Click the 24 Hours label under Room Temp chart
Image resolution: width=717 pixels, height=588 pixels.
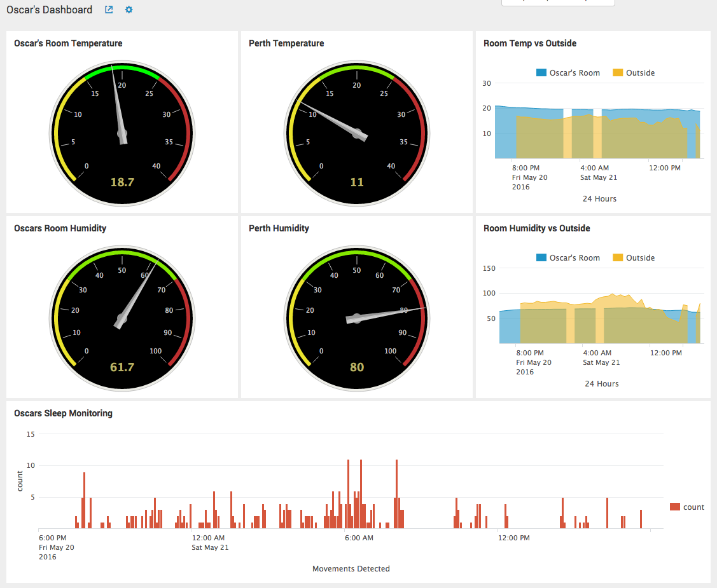[599, 199]
